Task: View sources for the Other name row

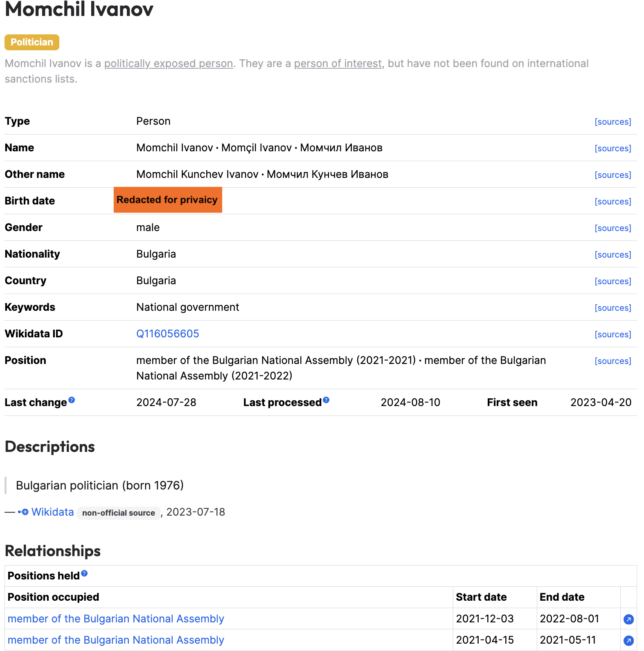Action: click(613, 175)
